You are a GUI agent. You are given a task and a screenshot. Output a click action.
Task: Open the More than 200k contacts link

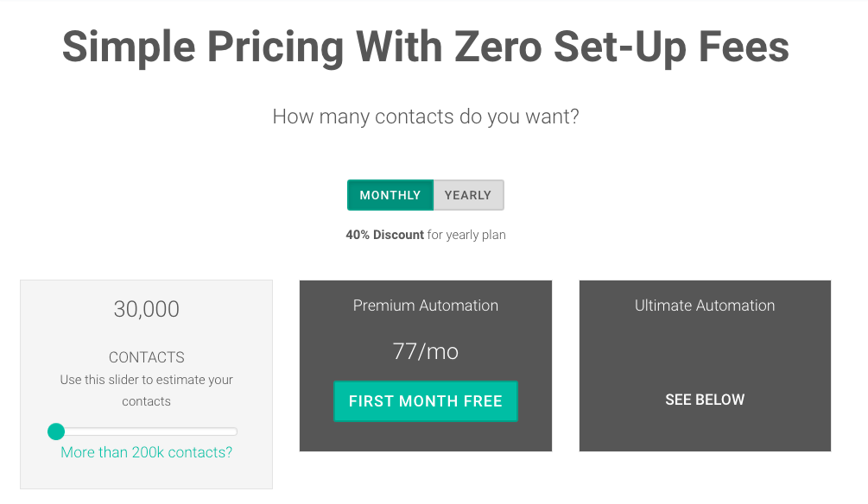pos(146,452)
